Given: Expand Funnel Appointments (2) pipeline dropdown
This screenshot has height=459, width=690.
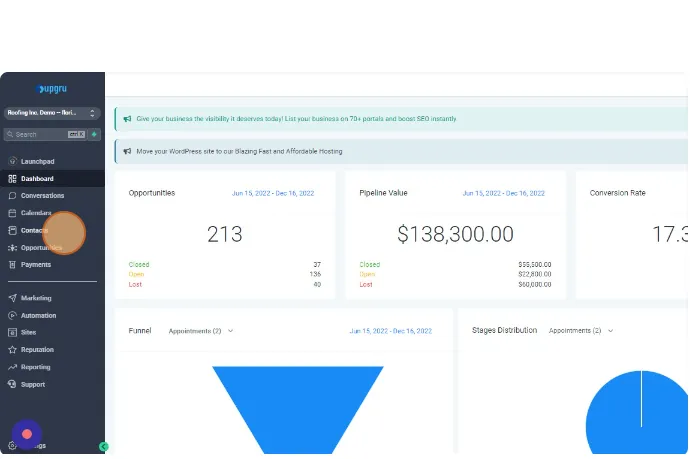Looking at the screenshot, I should (201, 331).
